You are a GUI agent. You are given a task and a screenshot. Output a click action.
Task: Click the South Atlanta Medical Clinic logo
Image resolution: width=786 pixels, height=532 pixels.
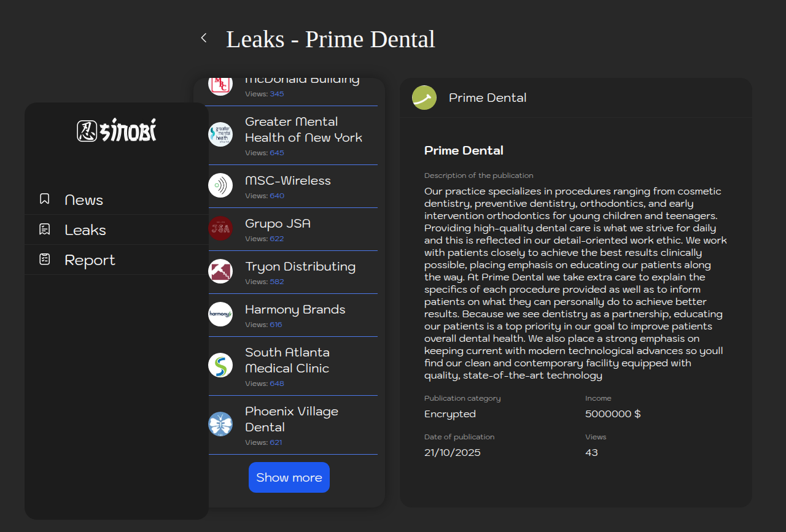click(x=220, y=365)
